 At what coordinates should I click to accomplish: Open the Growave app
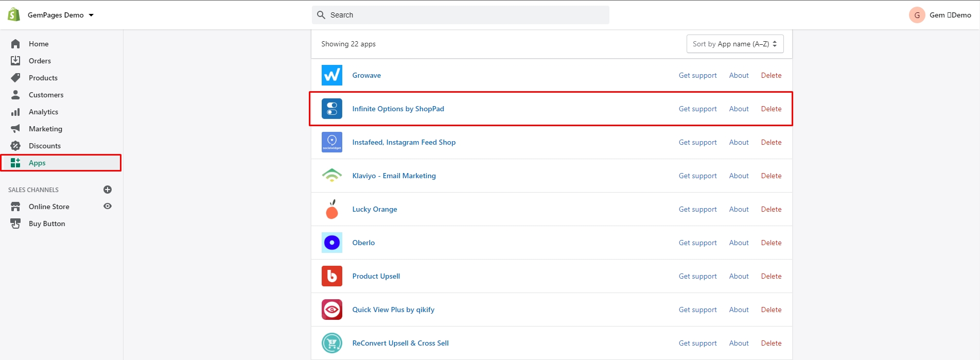point(366,75)
